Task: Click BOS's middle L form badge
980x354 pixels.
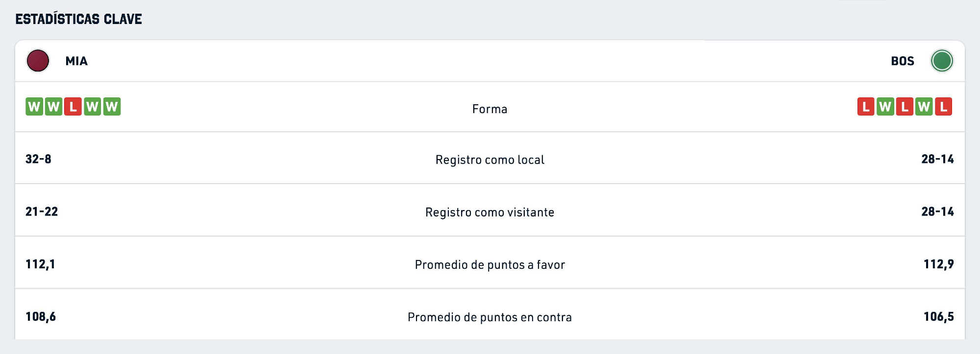Action: 905,107
